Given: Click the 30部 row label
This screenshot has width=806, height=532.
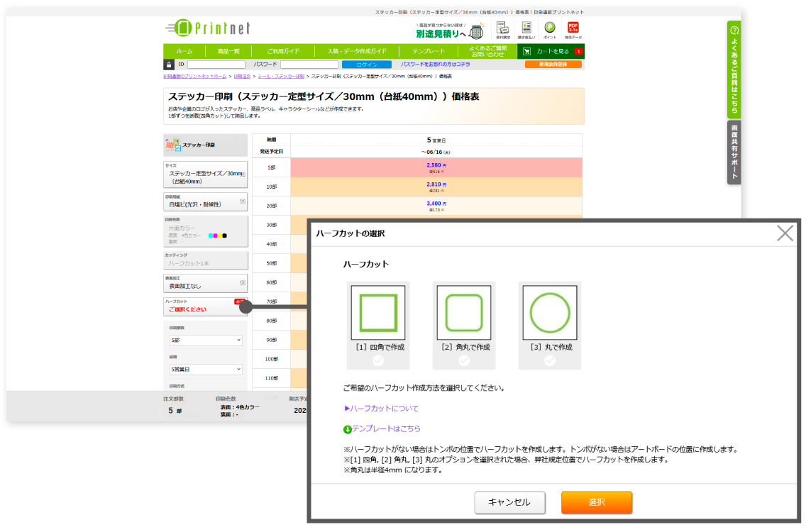Looking at the screenshot, I should tap(272, 225).
